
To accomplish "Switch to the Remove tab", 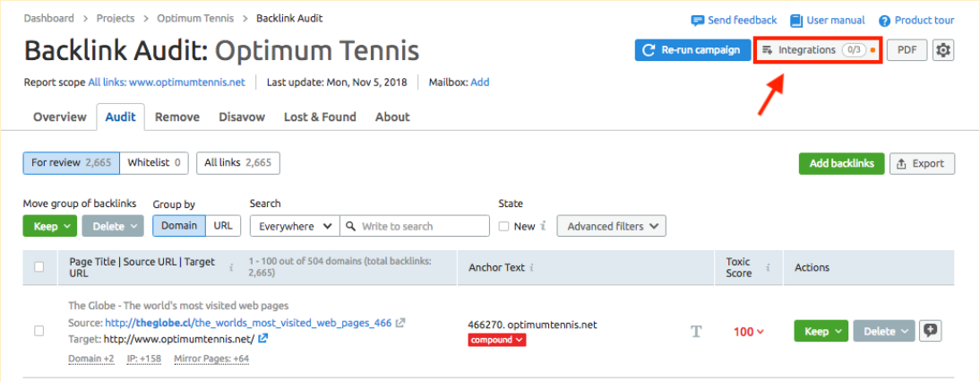I will (177, 117).
